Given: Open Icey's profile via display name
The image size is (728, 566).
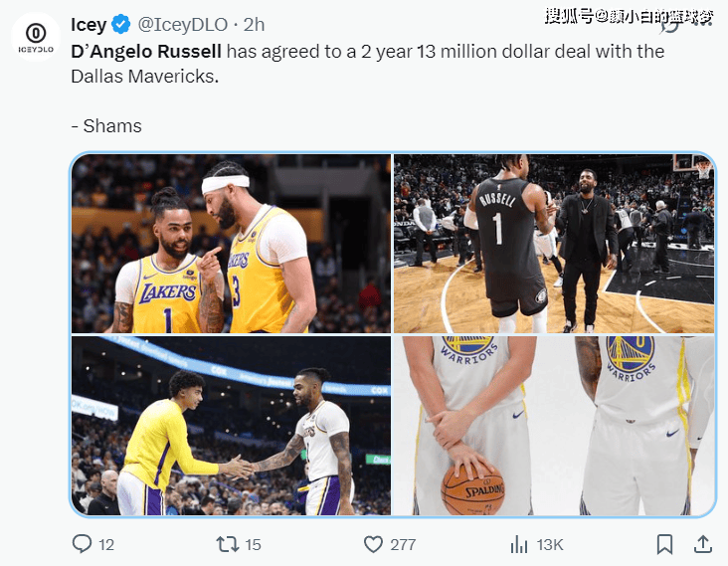Looking at the screenshot, I should click(x=89, y=23).
